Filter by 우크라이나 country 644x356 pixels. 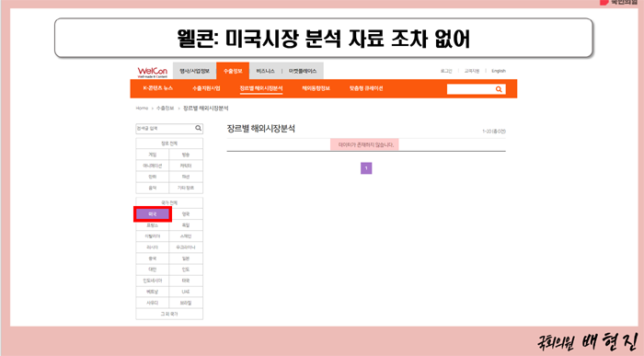tap(186, 247)
